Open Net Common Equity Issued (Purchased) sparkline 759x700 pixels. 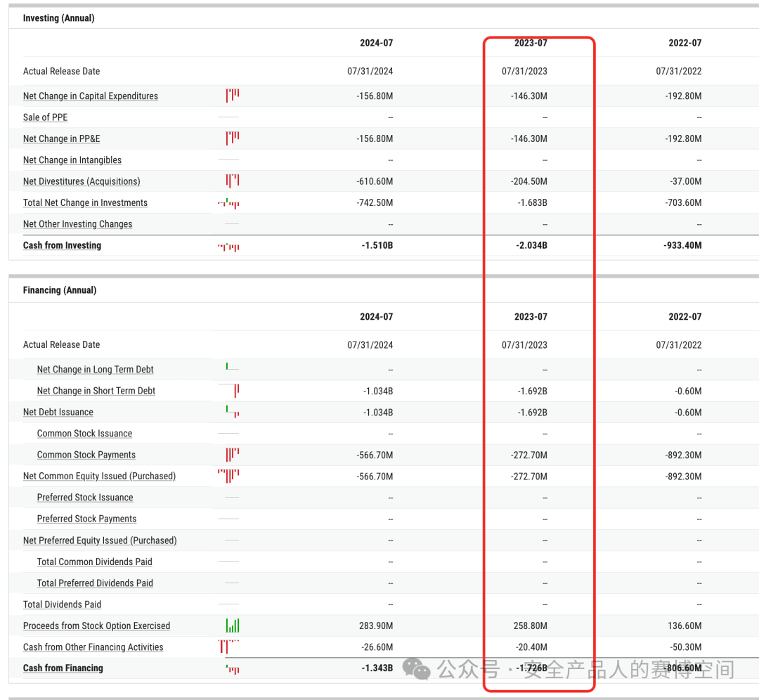pyautogui.click(x=228, y=476)
